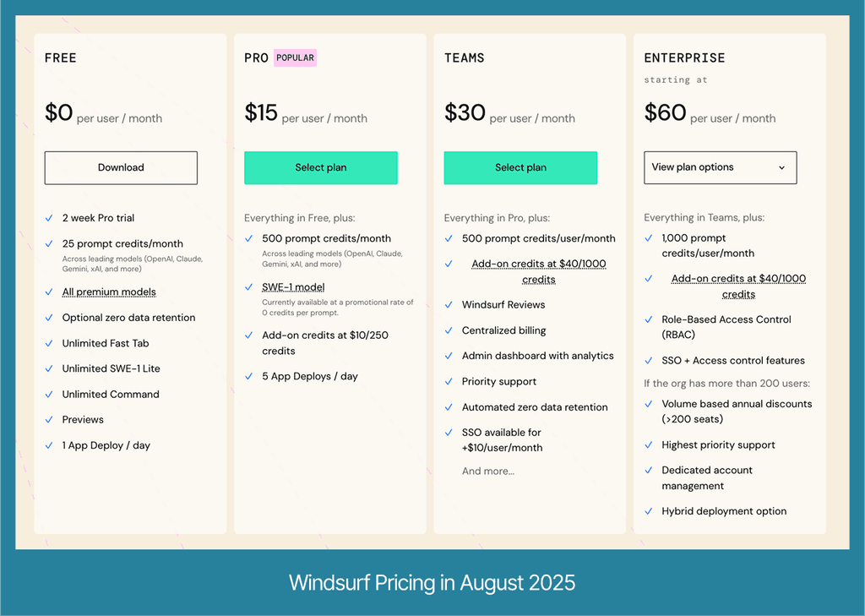This screenshot has height=616, width=865.
Task: Click the checkmark beside '2 week Pro trial'
Action: click(49, 218)
